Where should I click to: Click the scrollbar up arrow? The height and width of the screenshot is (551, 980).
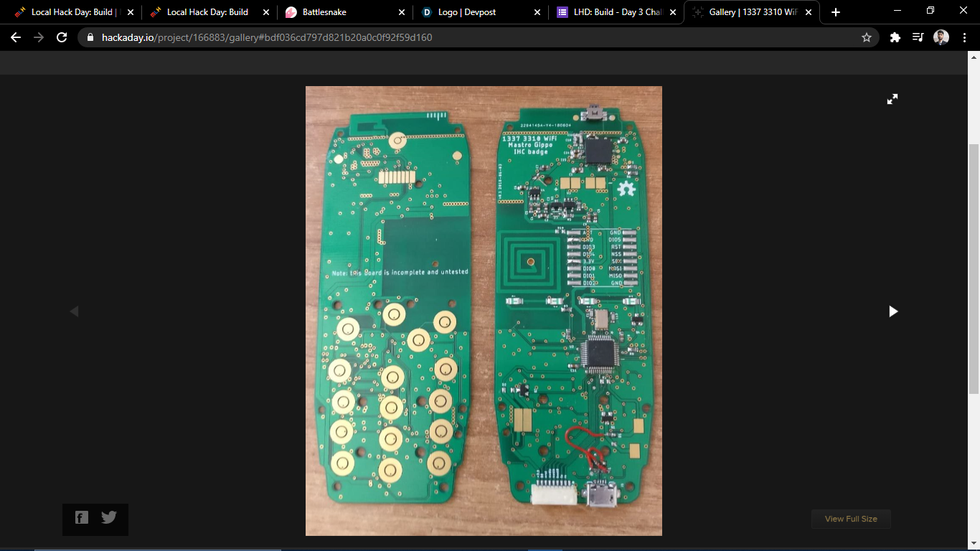(x=974, y=57)
